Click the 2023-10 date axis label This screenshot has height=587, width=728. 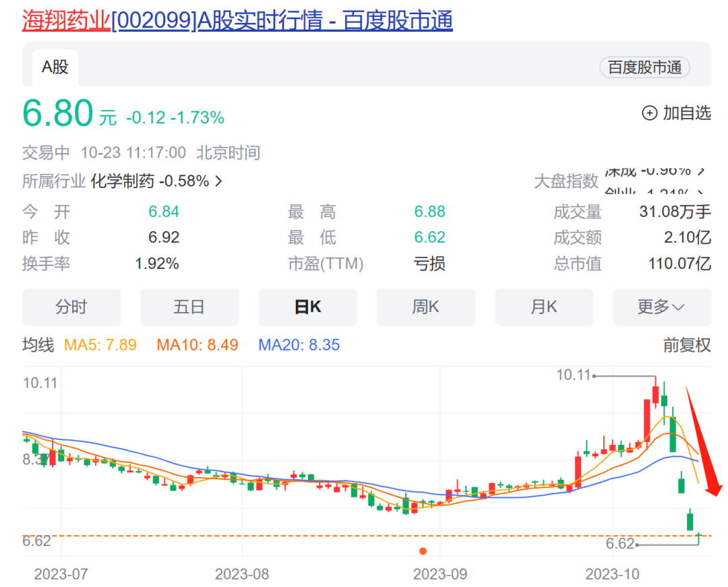612,574
